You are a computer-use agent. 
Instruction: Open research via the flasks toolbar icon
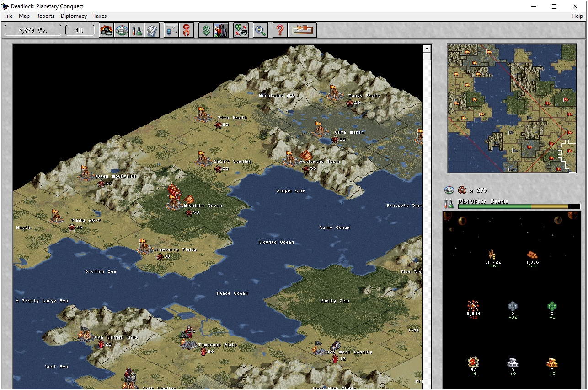pyautogui.click(x=136, y=31)
